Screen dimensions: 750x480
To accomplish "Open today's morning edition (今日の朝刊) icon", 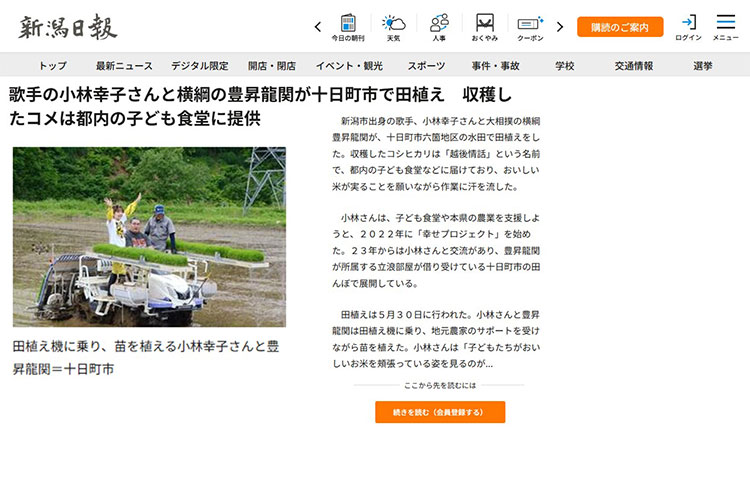I will coord(348,27).
